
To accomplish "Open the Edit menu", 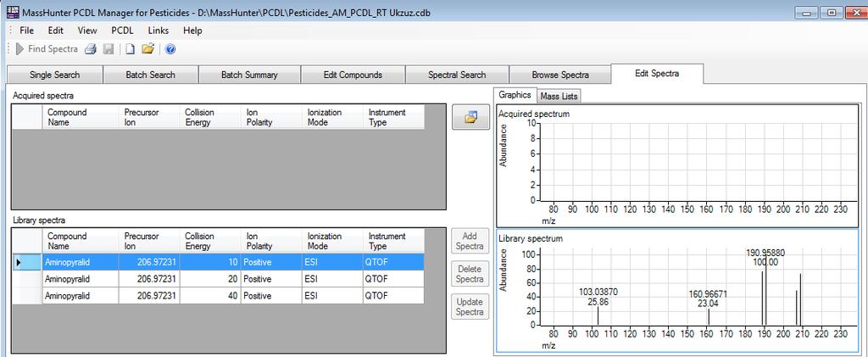I will (x=55, y=31).
